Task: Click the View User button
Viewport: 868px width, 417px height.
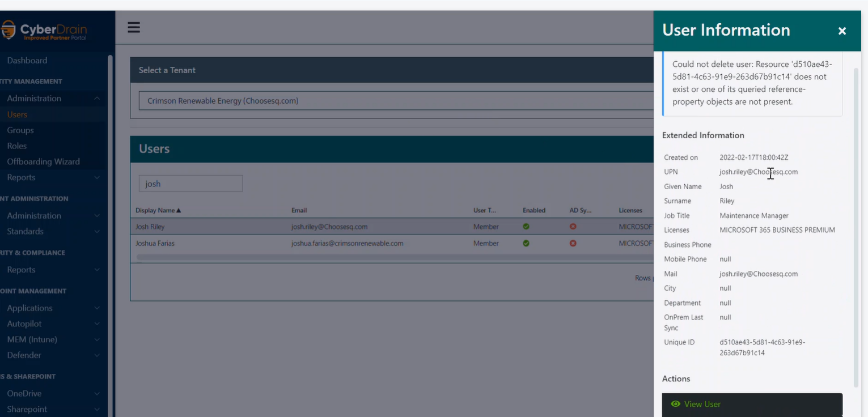Action: pyautogui.click(x=752, y=404)
